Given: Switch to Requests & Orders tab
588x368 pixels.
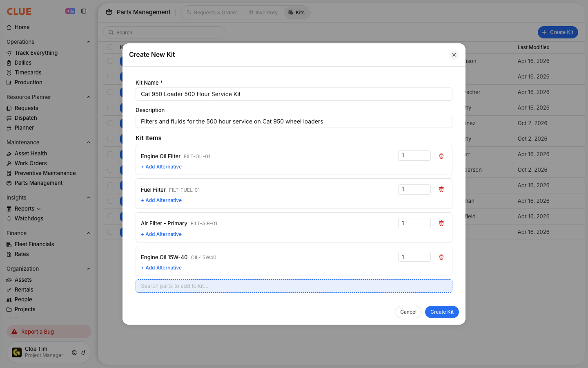Looking at the screenshot, I should (212, 13).
